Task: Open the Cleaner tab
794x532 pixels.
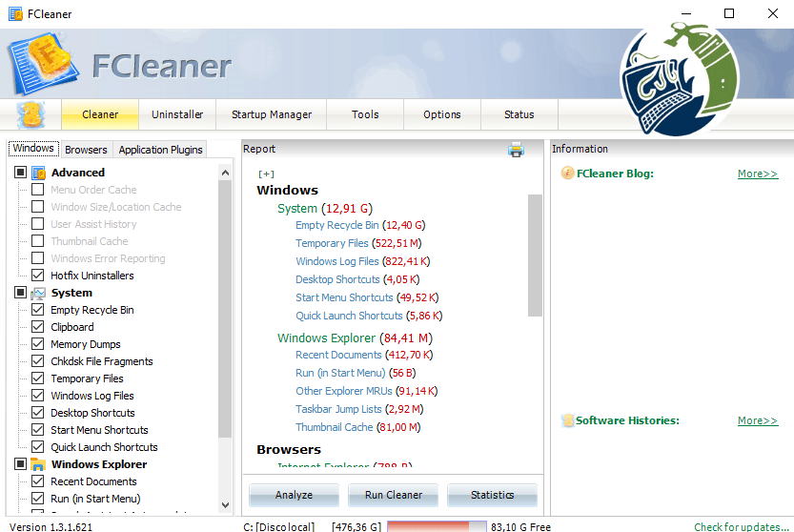Action: point(100,114)
